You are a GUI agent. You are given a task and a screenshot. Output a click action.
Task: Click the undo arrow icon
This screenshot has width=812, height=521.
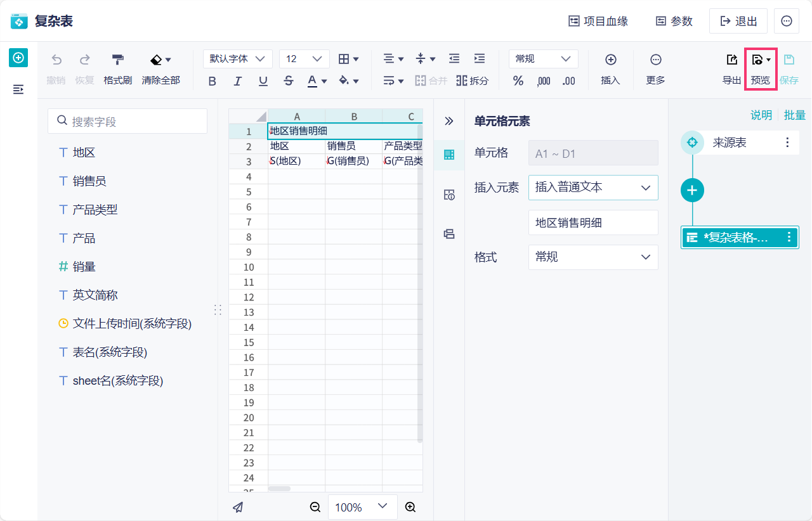(x=56, y=60)
